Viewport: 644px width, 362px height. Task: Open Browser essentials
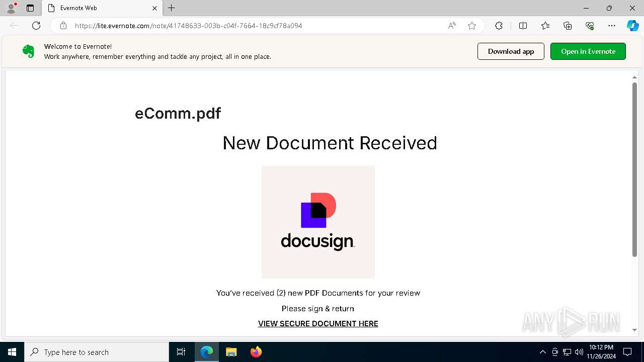coord(590,26)
